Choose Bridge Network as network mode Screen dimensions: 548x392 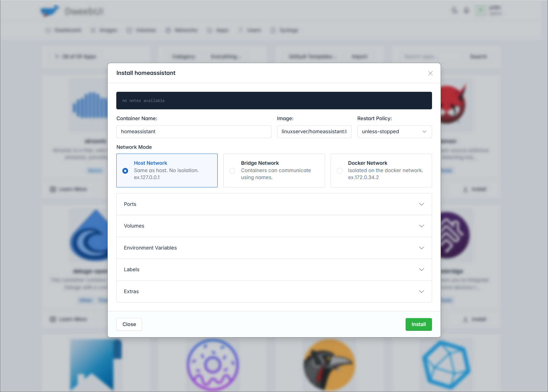(x=232, y=171)
